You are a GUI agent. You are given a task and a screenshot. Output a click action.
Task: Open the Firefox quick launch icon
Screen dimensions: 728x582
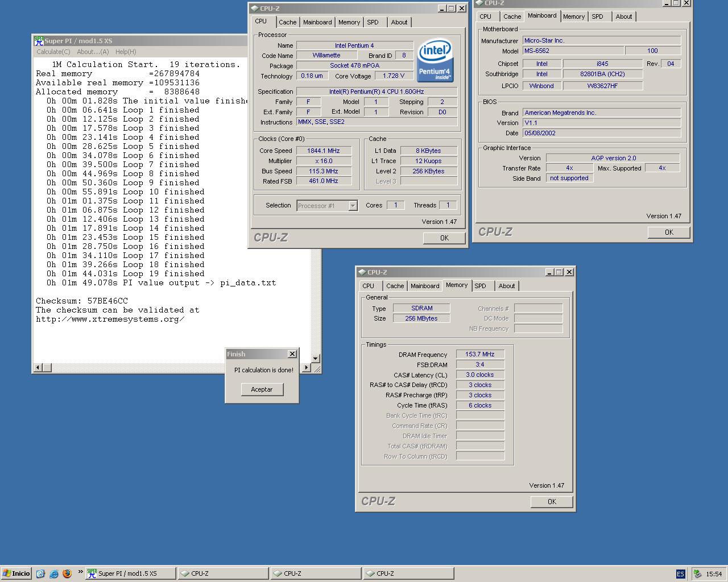point(67,573)
